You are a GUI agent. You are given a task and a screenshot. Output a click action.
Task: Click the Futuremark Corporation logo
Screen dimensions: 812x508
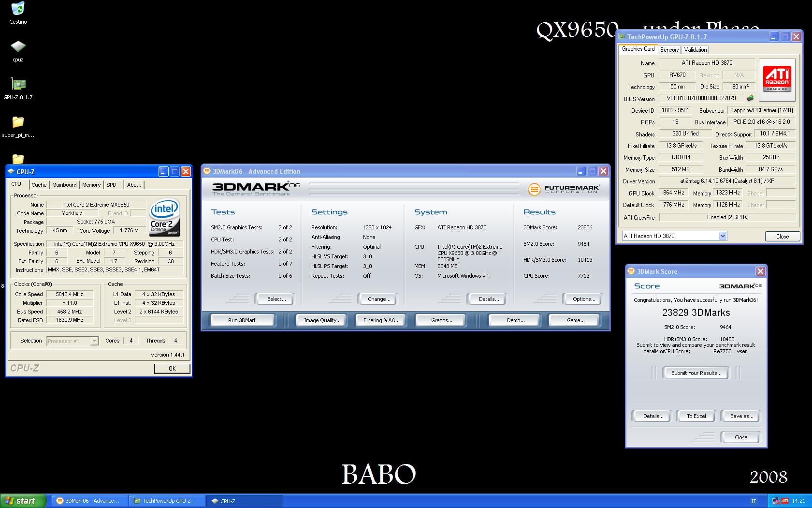(x=564, y=189)
